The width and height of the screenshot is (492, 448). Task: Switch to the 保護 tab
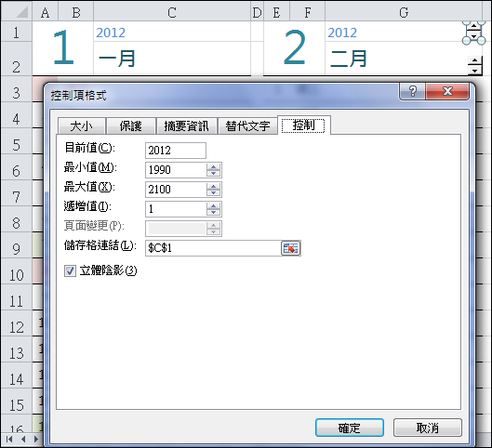click(x=131, y=126)
